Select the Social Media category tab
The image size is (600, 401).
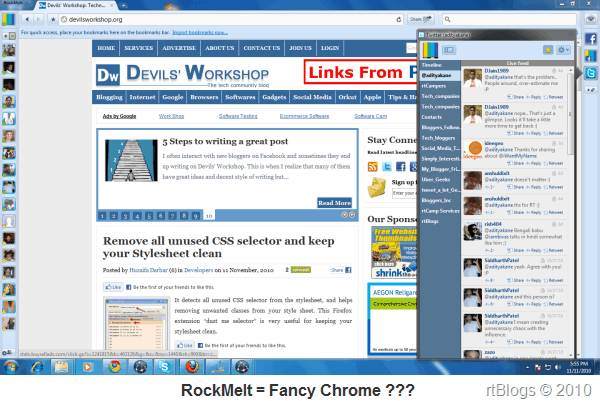pos(312,97)
